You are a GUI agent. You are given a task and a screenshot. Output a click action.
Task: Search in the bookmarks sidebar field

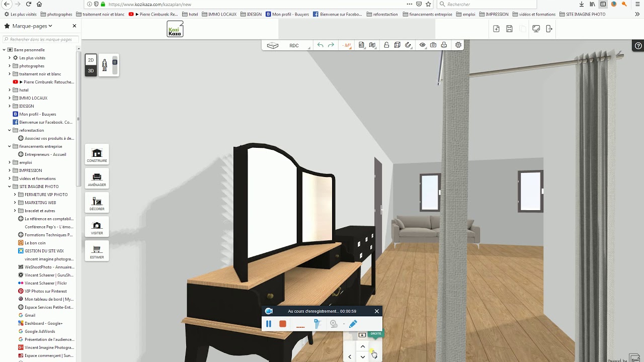[40, 39]
